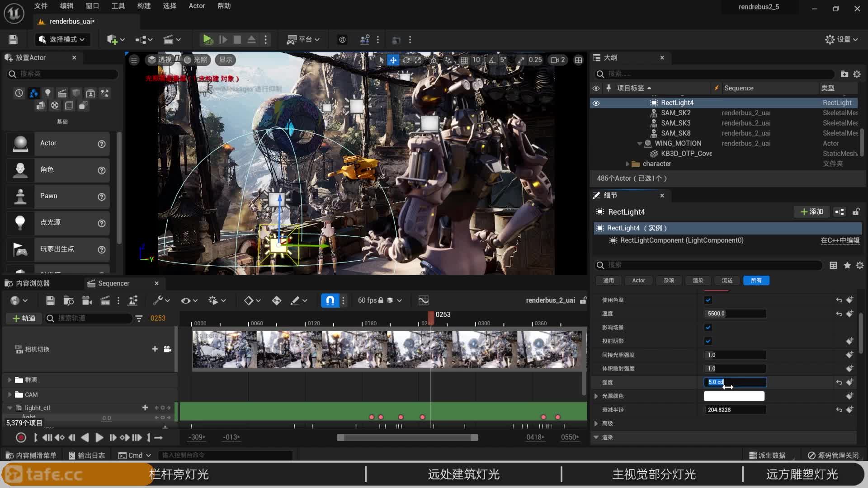Open the Cinematics clapperboard toolbar menu
The height and width of the screenshot is (488, 868).
(x=172, y=40)
